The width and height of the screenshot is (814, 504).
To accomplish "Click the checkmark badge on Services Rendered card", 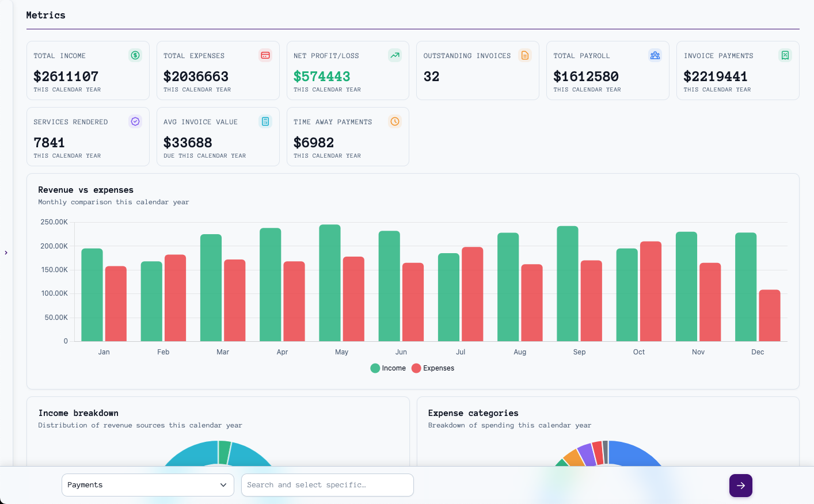I will pyautogui.click(x=135, y=121).
